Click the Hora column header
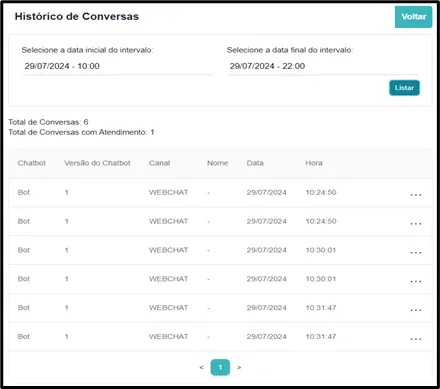The width and height of the screenshot is (440, 389). pyautogui.click(x=314, y=163)
